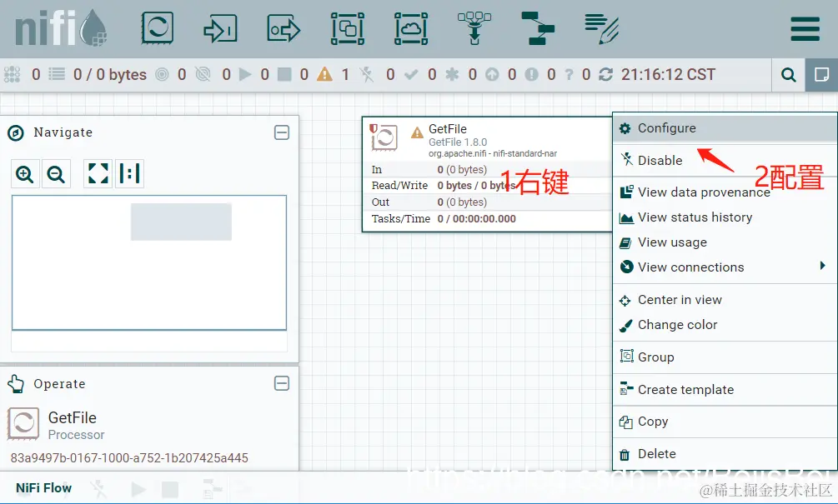Open View connections menu entry
838x504 pixels.
pyautogui.click(x=725, y=267)
